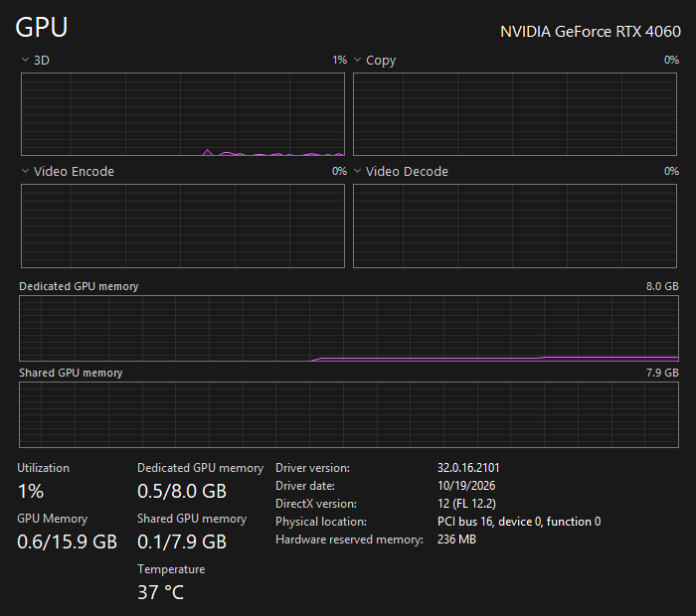Click the 3D utilization graph

click(183, 114)
